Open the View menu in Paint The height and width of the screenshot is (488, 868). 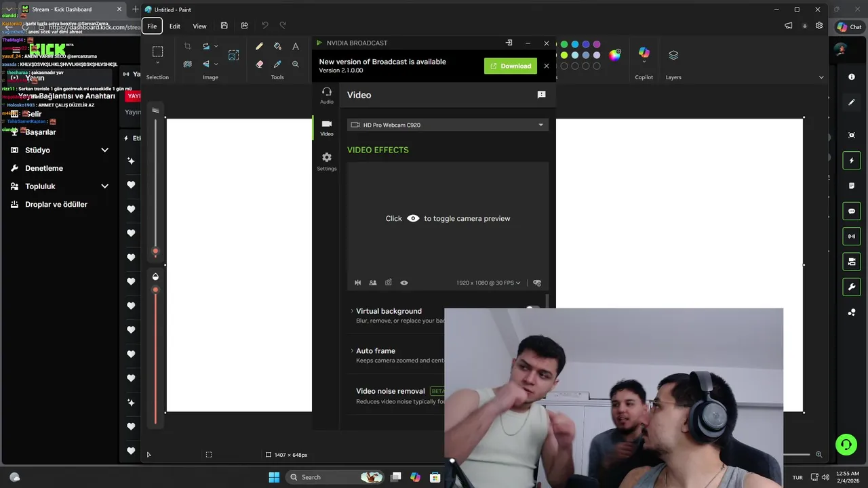pyautogui.click(x=199, y=26)
